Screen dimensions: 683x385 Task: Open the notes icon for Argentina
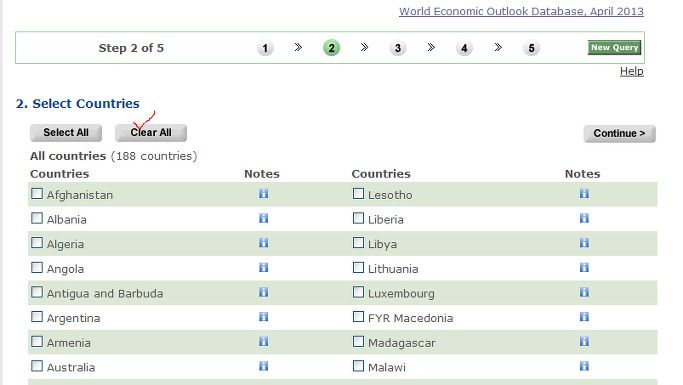(263, 317)
